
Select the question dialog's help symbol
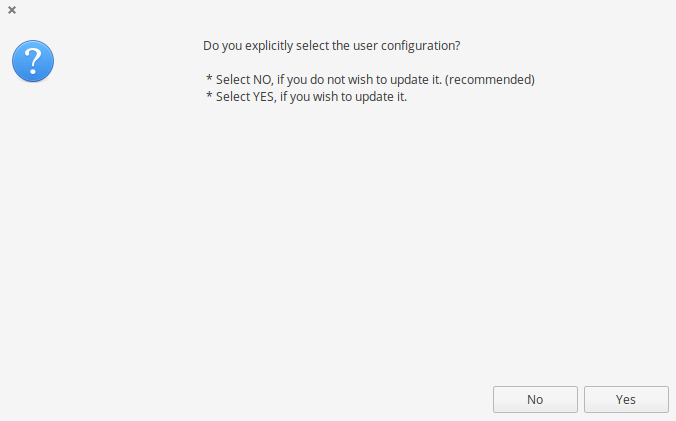[33, 62]
